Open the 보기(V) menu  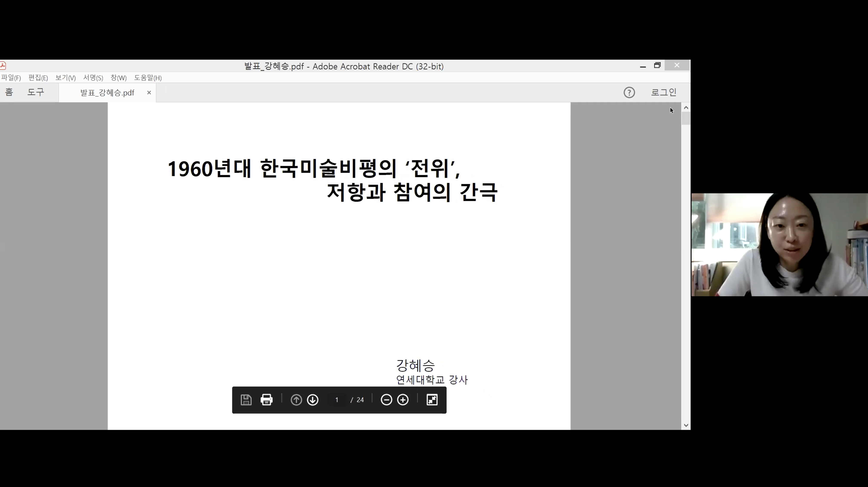pos(65,78)
